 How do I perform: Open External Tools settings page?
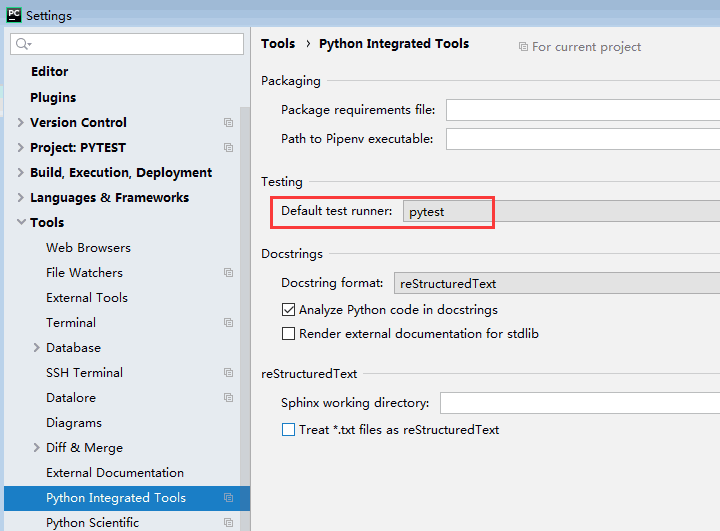(x=87, y=298)
